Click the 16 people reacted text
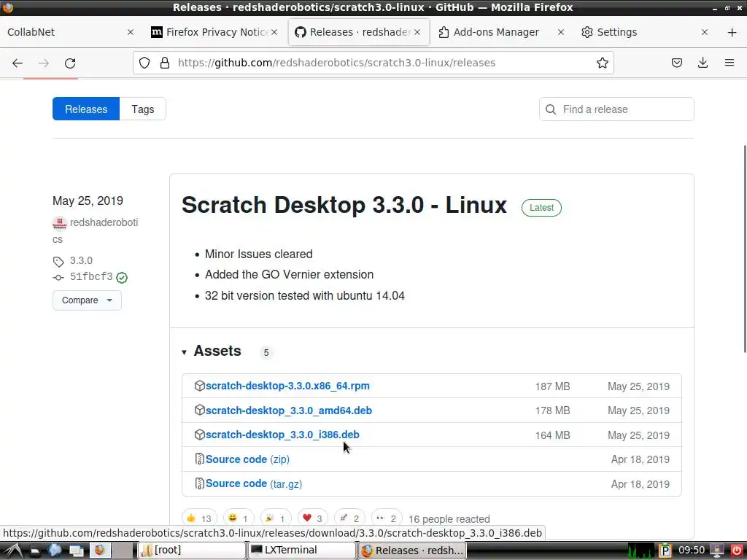Viewport: 747px width, 560px height. point(449,519)
